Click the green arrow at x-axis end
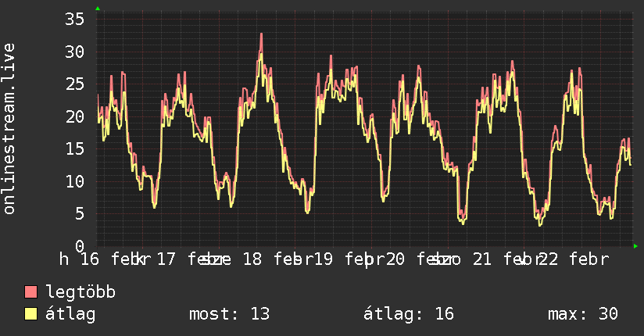This screenshot has width=644, height=336. point(635,246)
